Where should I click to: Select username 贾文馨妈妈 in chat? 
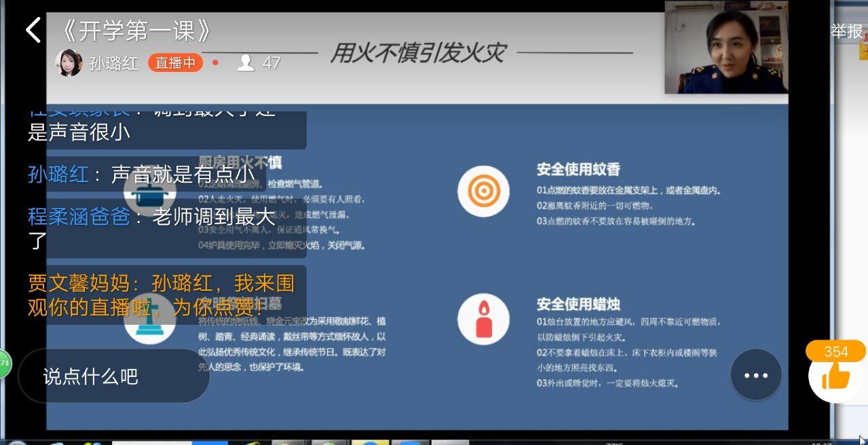point(79,283)
